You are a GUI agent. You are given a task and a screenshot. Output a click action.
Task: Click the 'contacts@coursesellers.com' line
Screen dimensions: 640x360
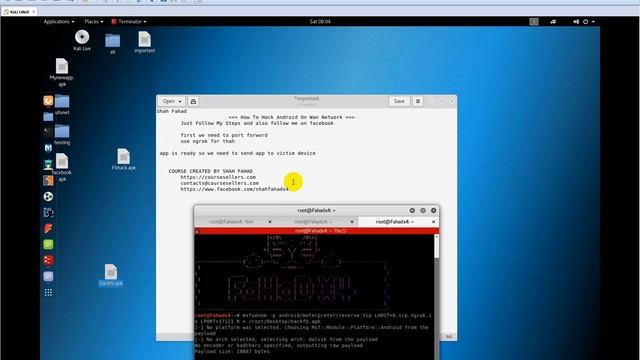click(220, 183)
